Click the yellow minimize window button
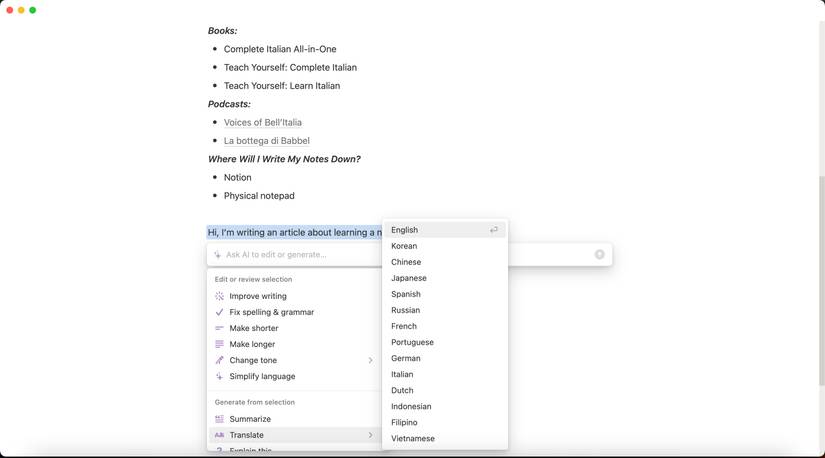Screen dimensions: 825x458 [x=21, y=10]
